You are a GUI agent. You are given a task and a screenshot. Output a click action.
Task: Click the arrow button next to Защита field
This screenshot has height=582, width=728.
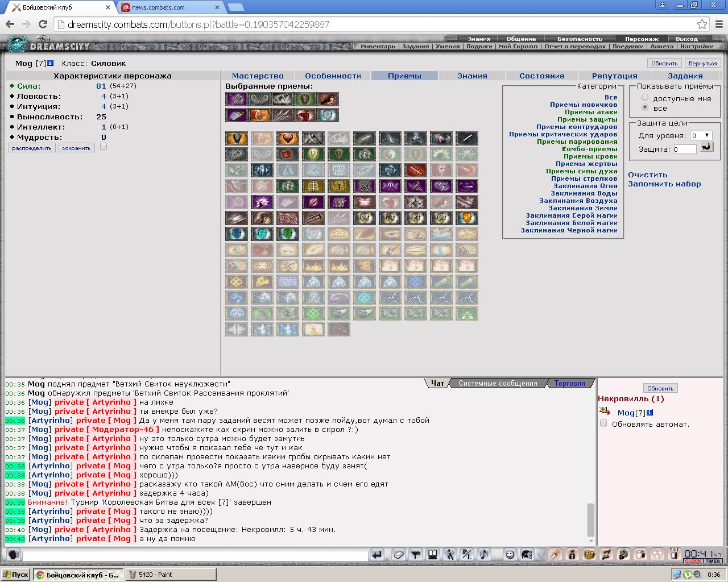(706, 147)
